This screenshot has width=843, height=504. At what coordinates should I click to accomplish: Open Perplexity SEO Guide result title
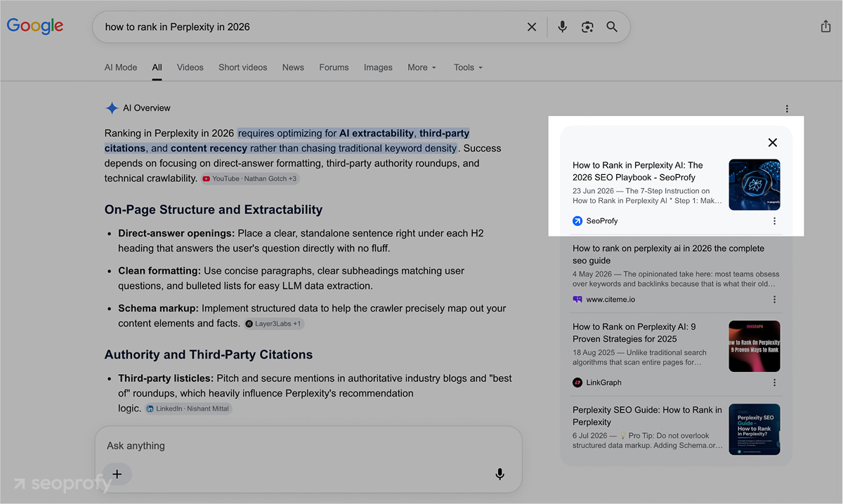pyautogui.click(x=647, y=416)
